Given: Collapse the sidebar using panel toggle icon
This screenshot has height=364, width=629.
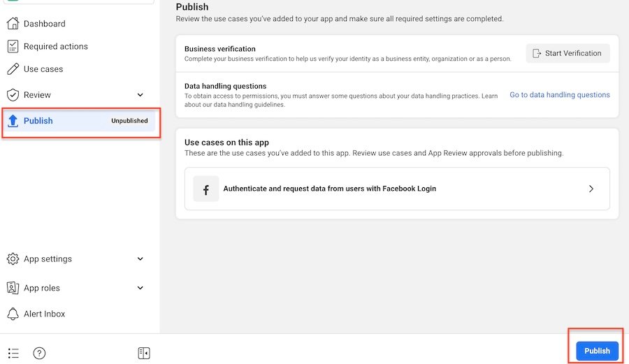Looking at the screenshot, I should 144,353.
